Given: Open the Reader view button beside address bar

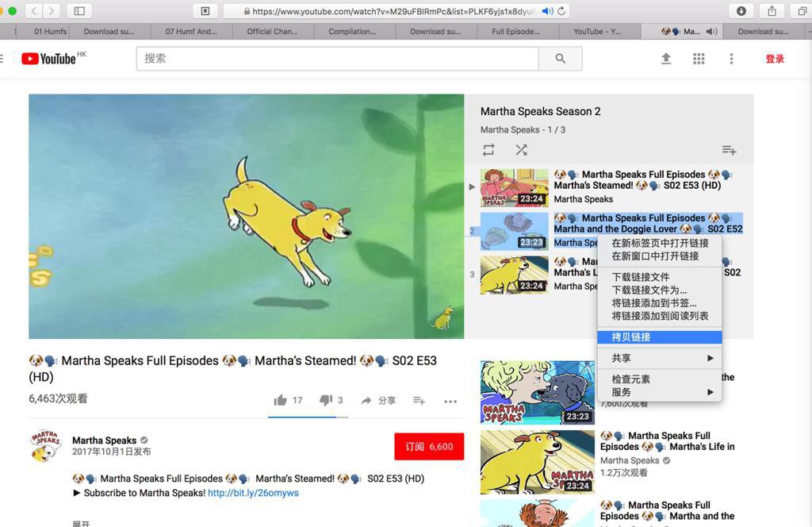Looking at the screenshot, I should pos(205,11).
